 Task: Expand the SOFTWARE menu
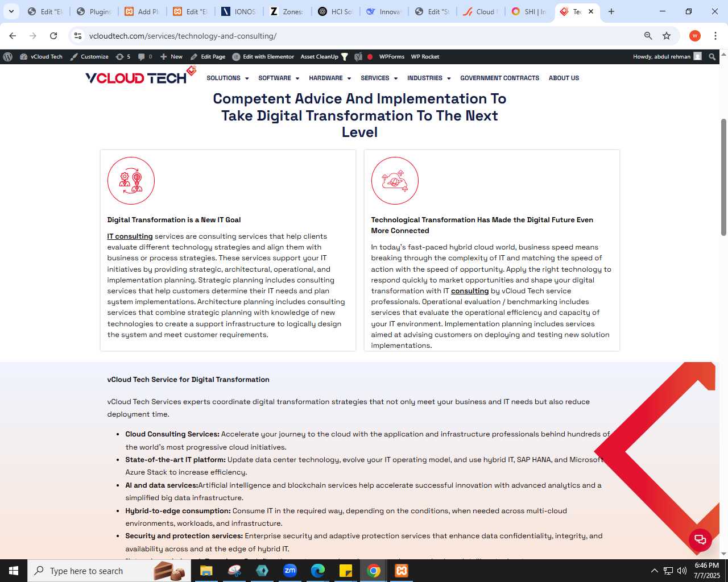279,78
